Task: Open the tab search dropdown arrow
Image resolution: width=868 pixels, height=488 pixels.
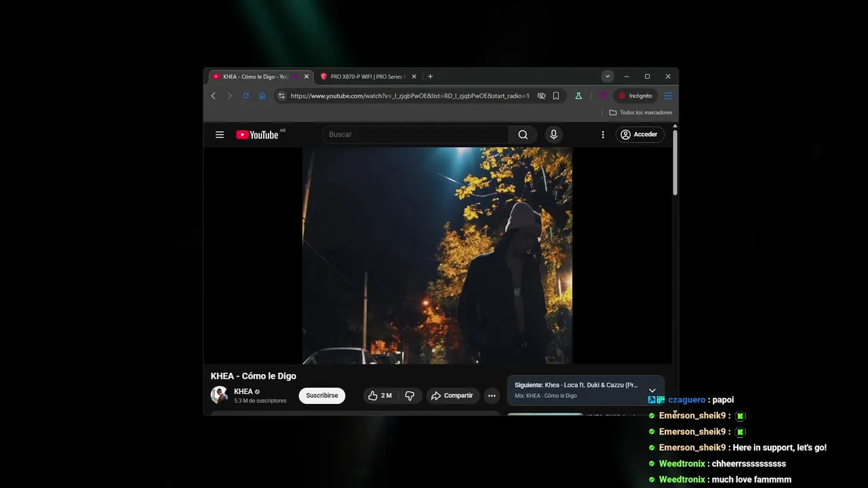Action: [608, 77]
